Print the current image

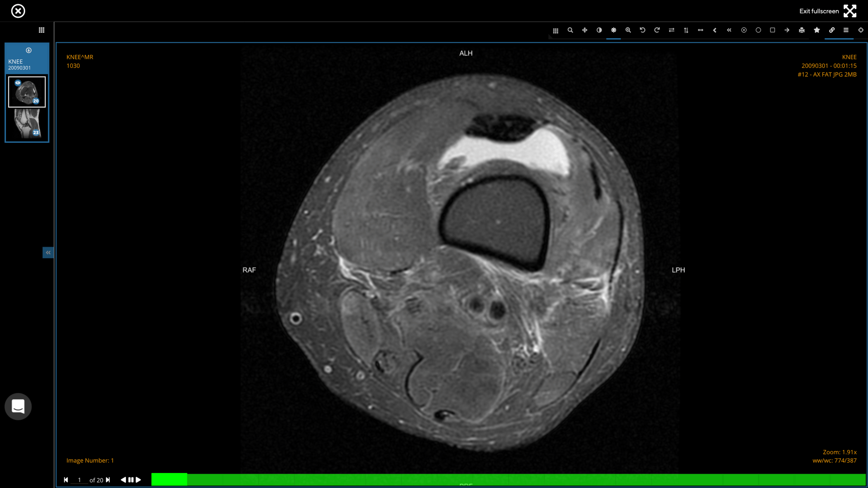click(x=802, y=30)
